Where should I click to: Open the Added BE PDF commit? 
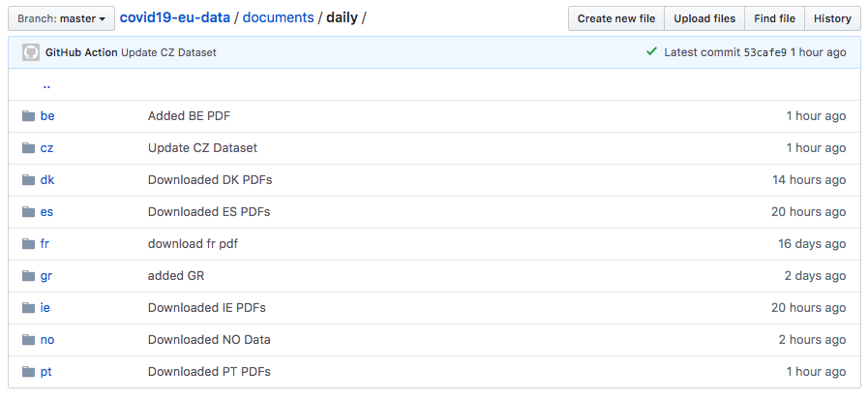click(189, 116)
